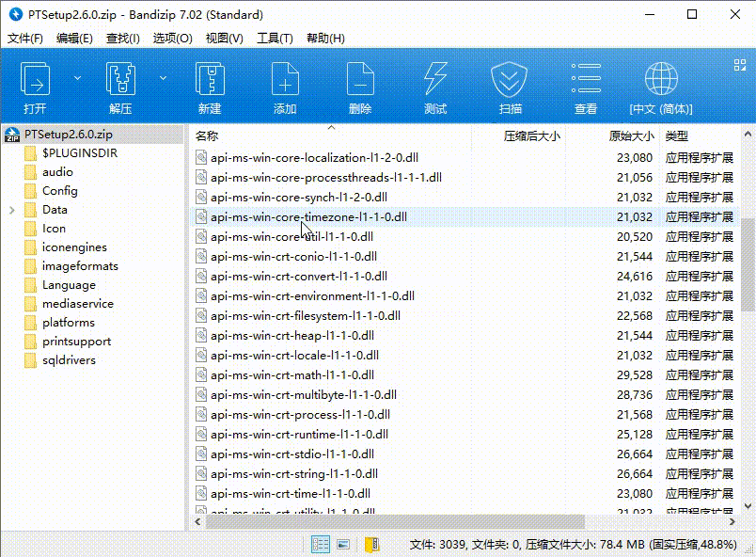Select the audio folder in tree
756x557 pixels.
coord(57,171)
